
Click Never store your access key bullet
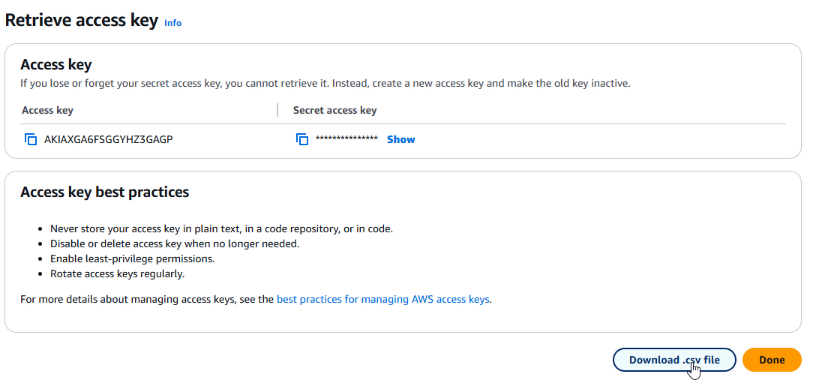point(221,229)
